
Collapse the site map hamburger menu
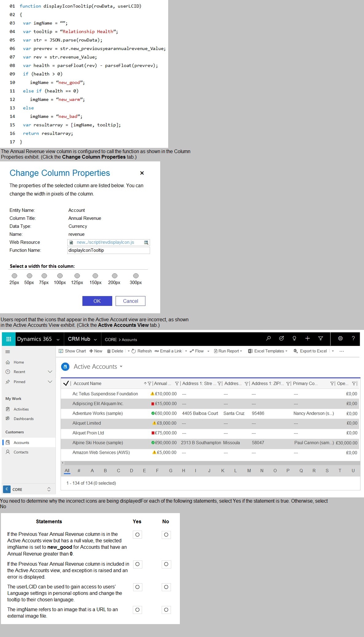point(8,352)
